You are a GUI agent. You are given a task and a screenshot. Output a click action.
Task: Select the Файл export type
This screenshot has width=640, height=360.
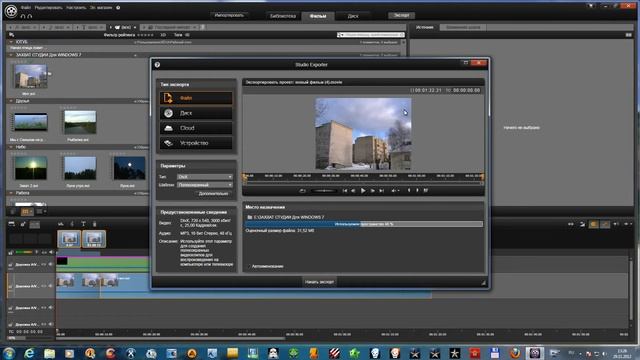click(x=196, y=98)
